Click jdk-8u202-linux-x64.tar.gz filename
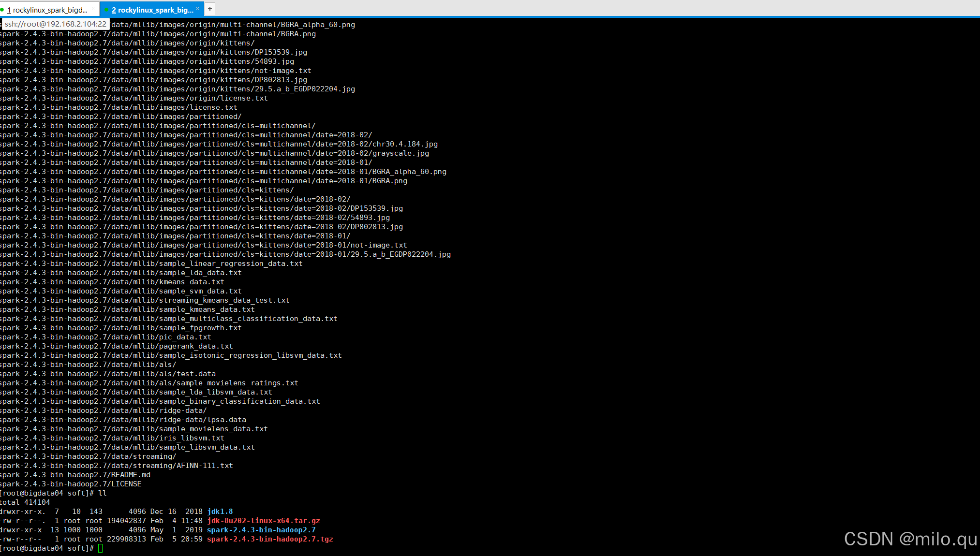This screenshot has width=980, height=556. coord(264,521)
